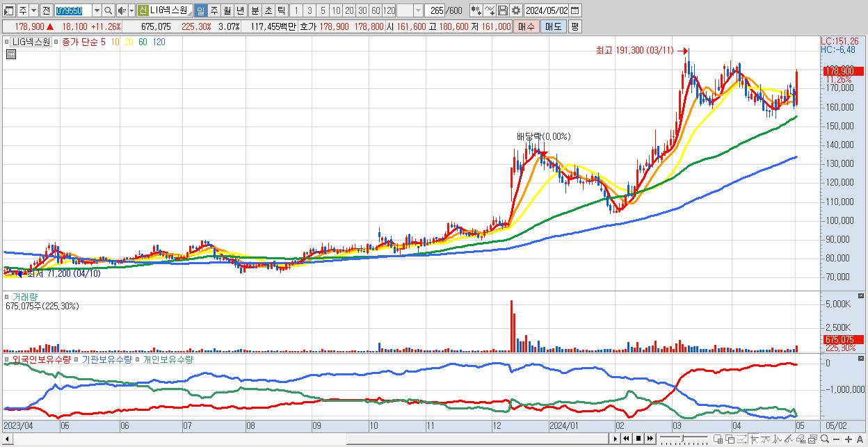This screenshot has width=868, height=447.
Task: Click the chart region split icon
Action: (x=718, y=439)
